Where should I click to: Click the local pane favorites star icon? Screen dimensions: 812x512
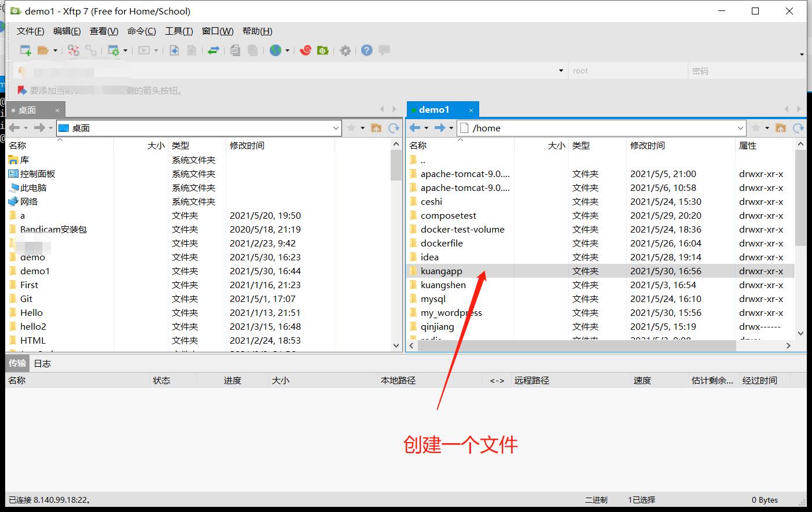351,128
